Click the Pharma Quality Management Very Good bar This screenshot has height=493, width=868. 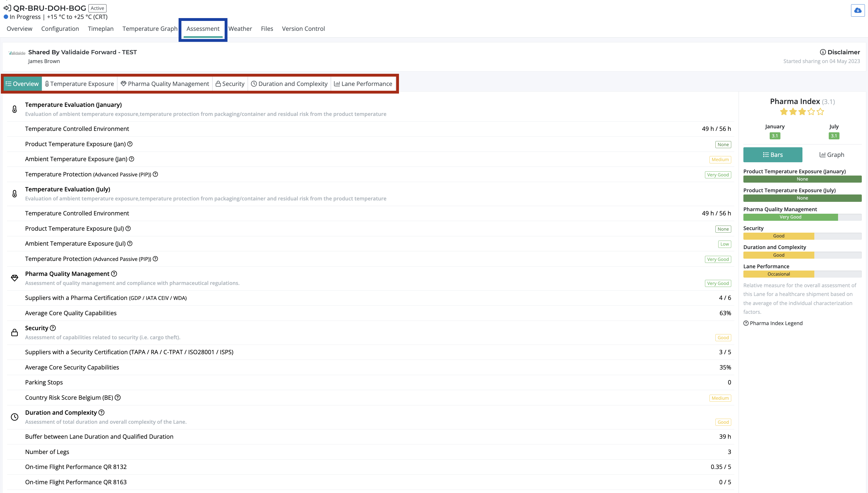(x=790, y=217)
